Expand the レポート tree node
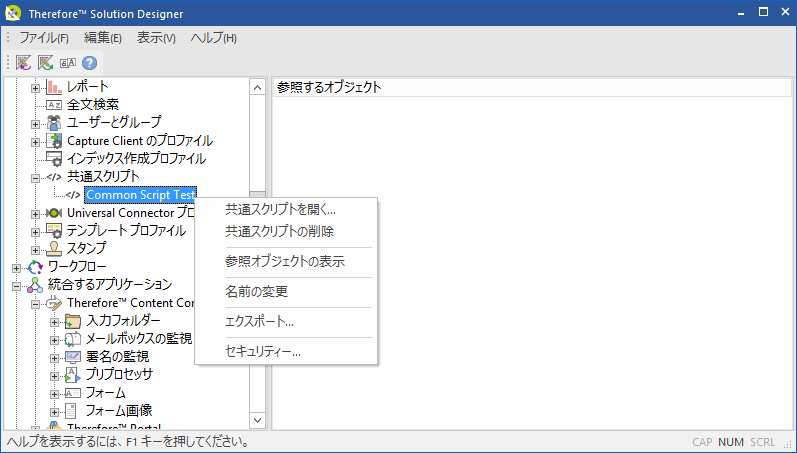This screenshot has height=453, width=797. pyautogui.click(x=35, y=88)
